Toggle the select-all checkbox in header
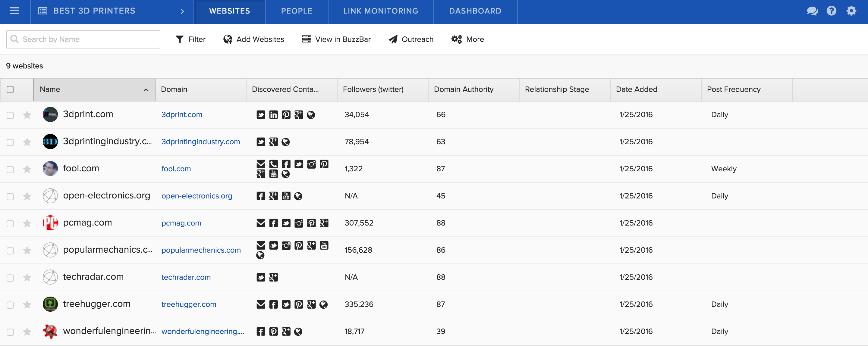This screenshot has height=346, width=868. [10, 89]
